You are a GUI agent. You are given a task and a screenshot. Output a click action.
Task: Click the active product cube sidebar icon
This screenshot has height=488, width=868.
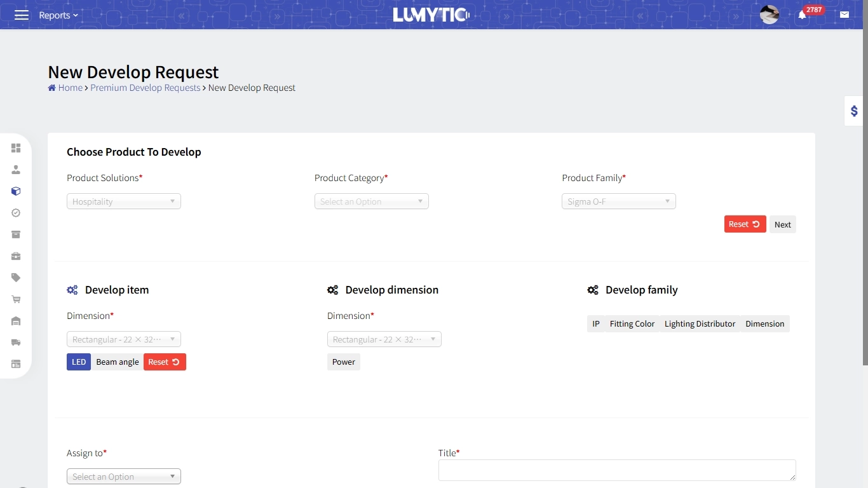coord(16,191)
